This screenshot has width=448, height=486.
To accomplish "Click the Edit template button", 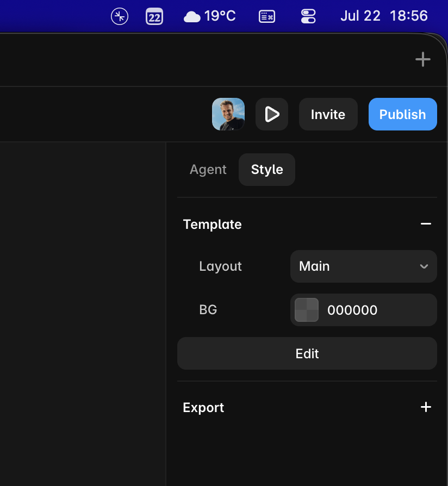I will pyautogui.click(x=307, y=353).
